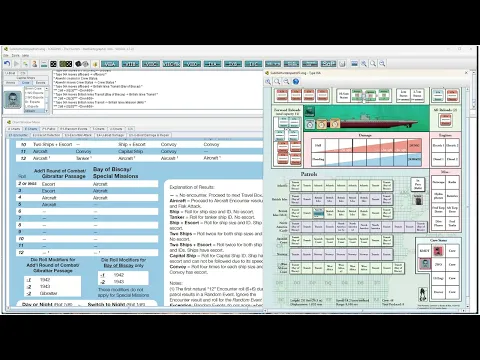
Task: Select the E1-Encounter sub-tab
Action: pyautogui.click(x=18, y=135)
